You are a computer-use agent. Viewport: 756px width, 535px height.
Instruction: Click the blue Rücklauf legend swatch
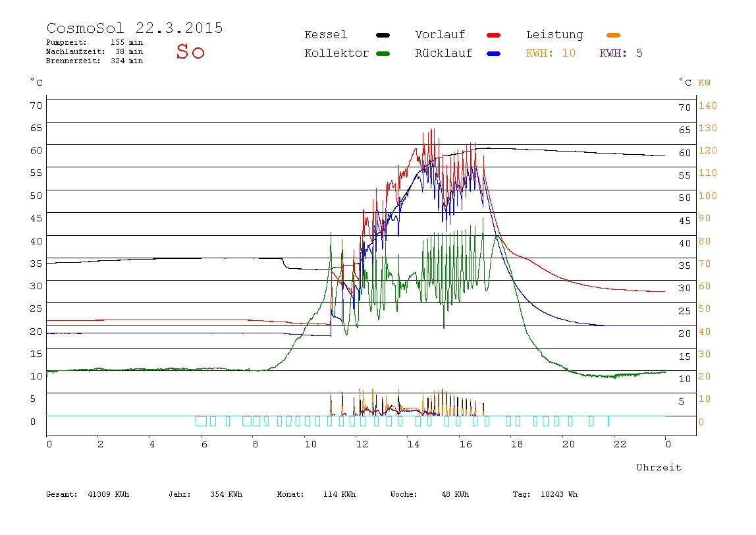click(x=493, y=53)
